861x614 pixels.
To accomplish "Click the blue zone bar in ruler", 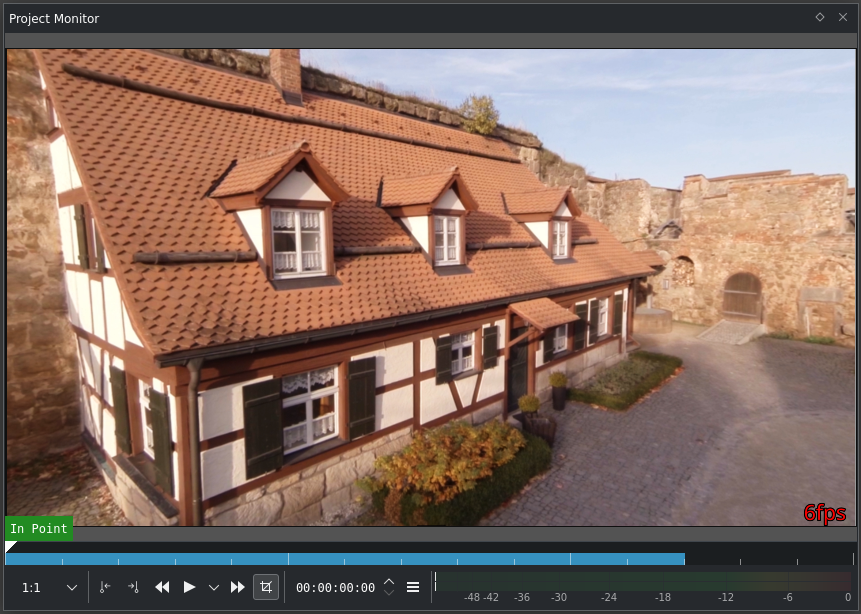I will pyautogui.click(x=345, y=559).
